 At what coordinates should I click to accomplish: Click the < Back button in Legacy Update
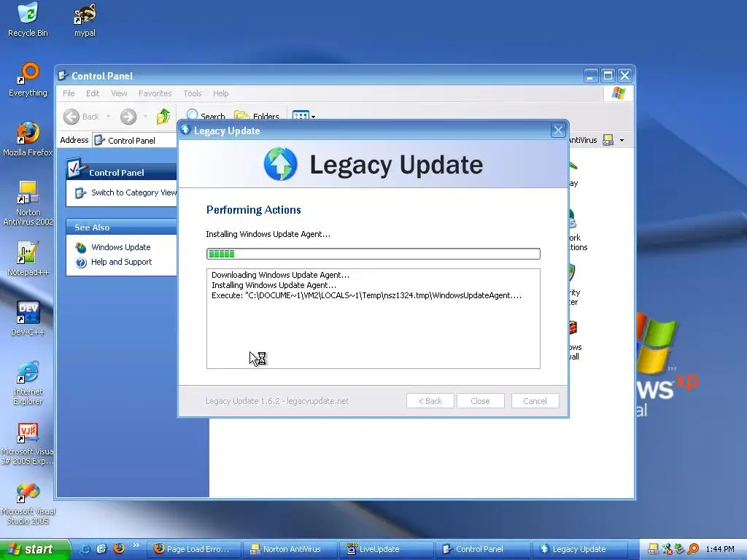pyautogui.click(x=430, y=401)
